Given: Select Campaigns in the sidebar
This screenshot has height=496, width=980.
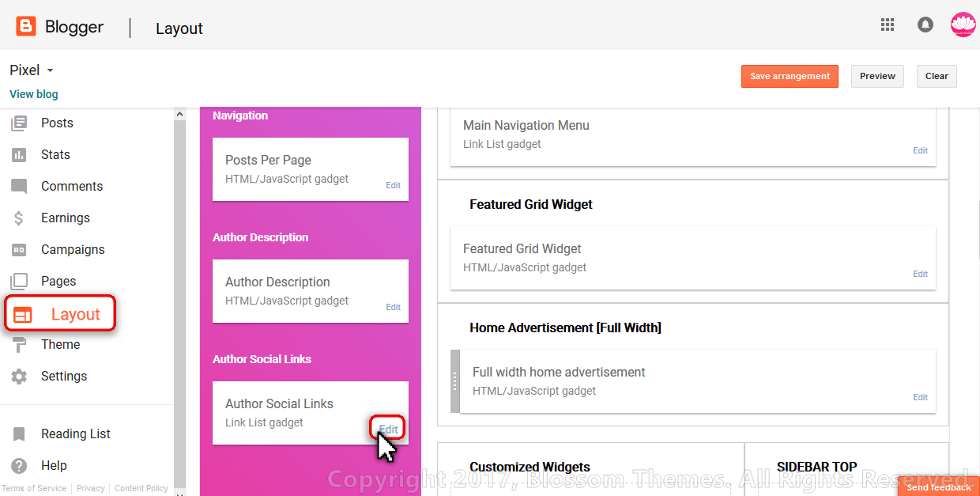Looking at the screenshot, I should pyautogui.click(x=73, y=250).
